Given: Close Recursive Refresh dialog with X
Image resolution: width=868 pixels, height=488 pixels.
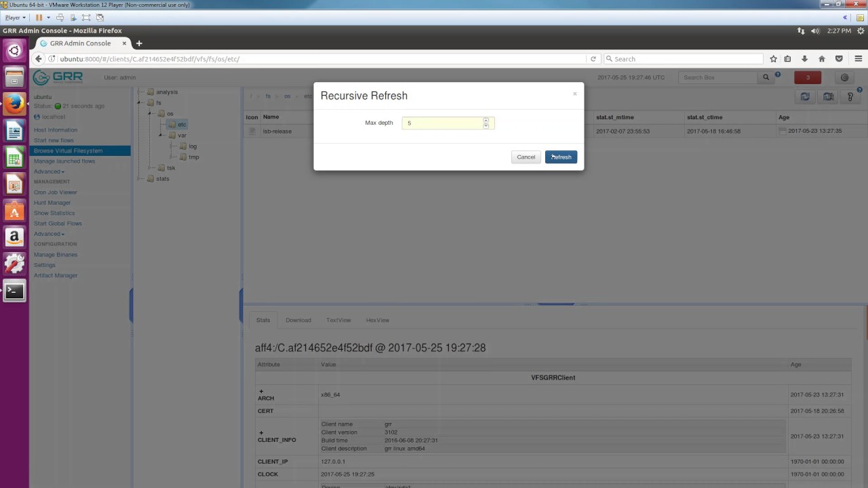Looking at the screenshot, I should coord(574,94).
